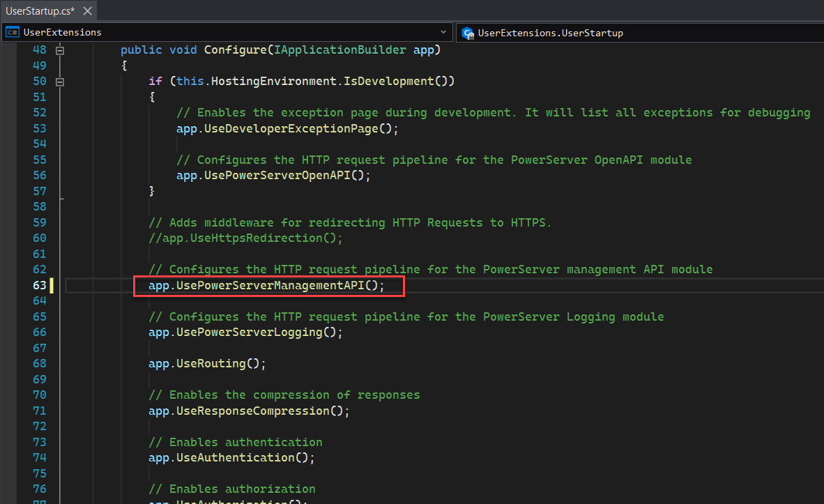This screenshot has width=824, height=504.
Task: Collapse the if block at line 50
Action: [x=60, y=82]
